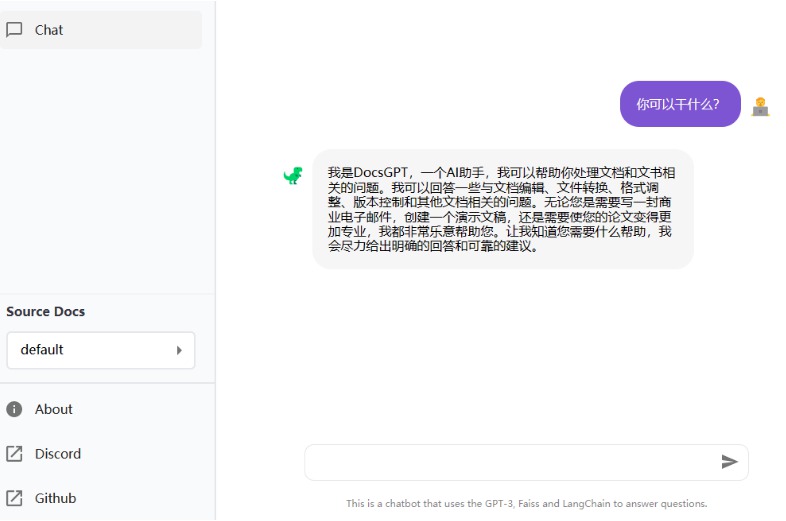This screenshot has width=786, height=521.
Task: Click the Source Docs heading
Action: [x=46, y=311]
